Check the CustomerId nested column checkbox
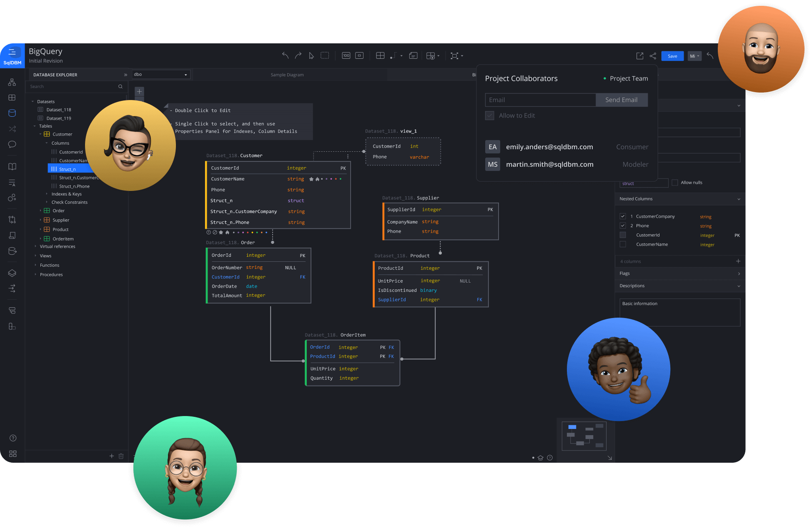Viewport: 812px width, 529px height. click(x=623, y=235)
